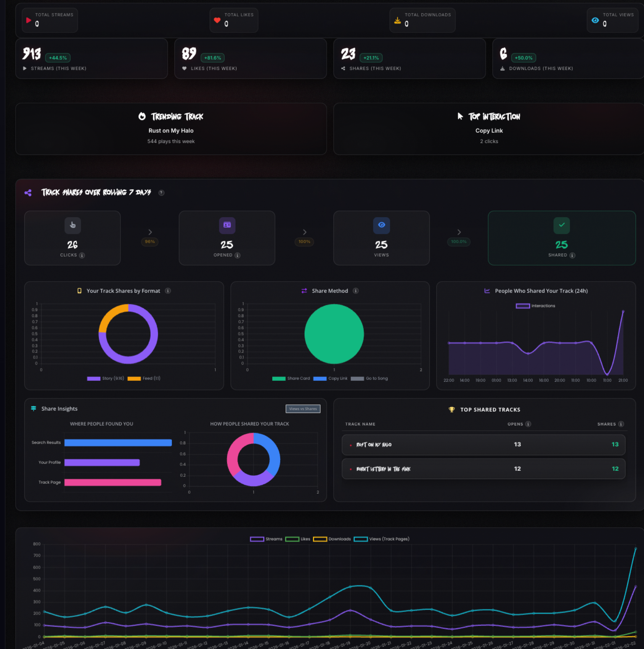Click the Views vs Shares button
The width and height of the screenshot is (644, 649).
(x=303, y=409)
